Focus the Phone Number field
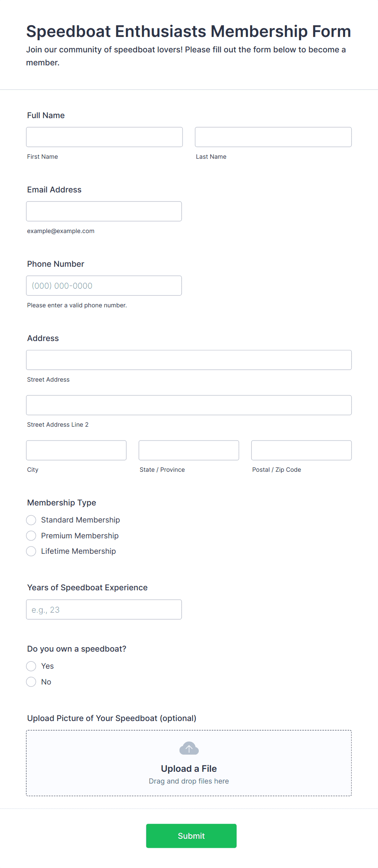 click(x=104, y=285)
